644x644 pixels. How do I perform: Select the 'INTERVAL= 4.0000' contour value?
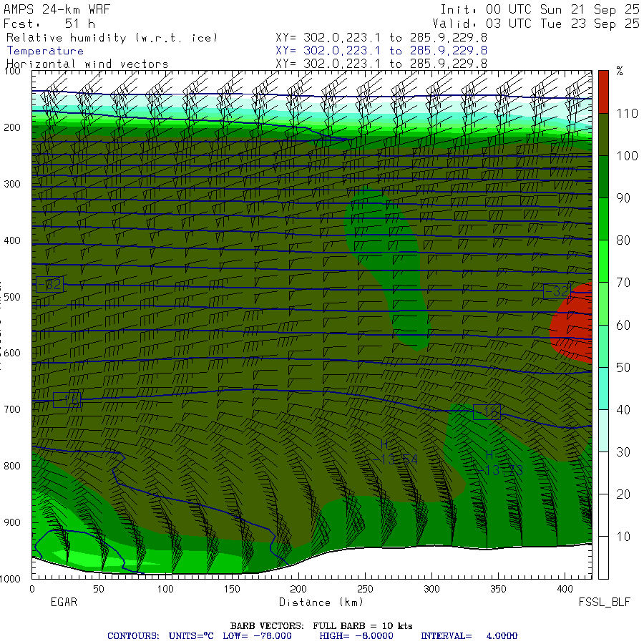coord(469,636)
